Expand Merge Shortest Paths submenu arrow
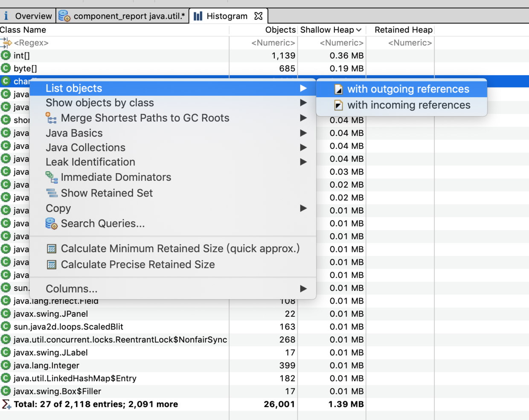The width and height of the screenshot is (529, 420). 303,118
